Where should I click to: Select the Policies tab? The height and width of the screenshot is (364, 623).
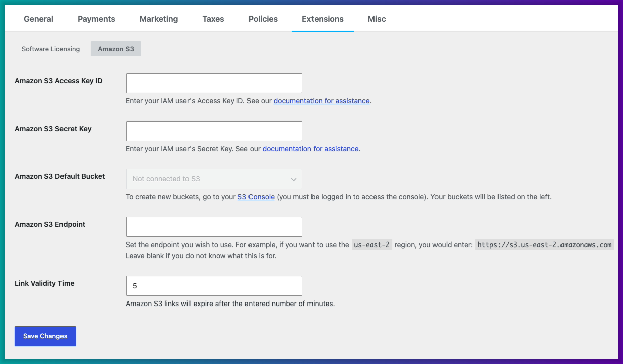click(x=263, y=19)
